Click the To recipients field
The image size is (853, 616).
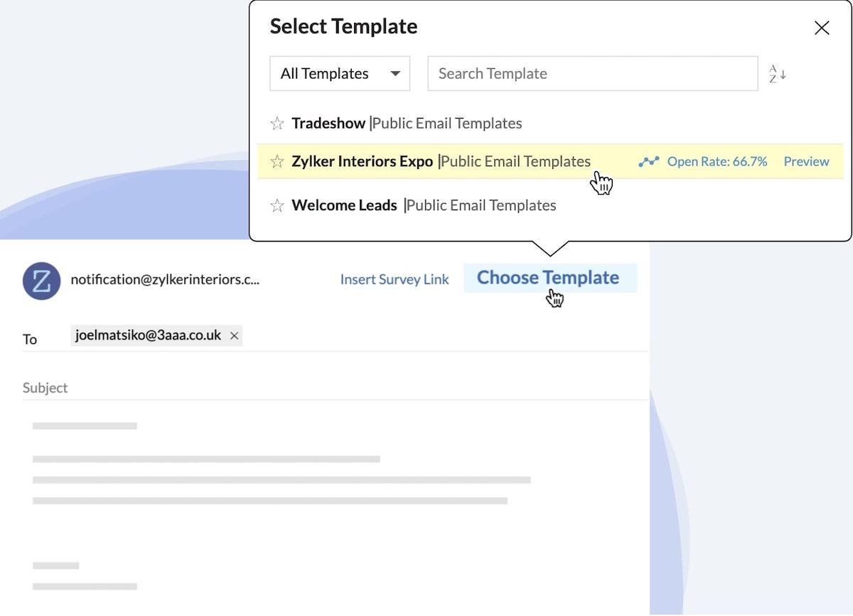point(441,337)
